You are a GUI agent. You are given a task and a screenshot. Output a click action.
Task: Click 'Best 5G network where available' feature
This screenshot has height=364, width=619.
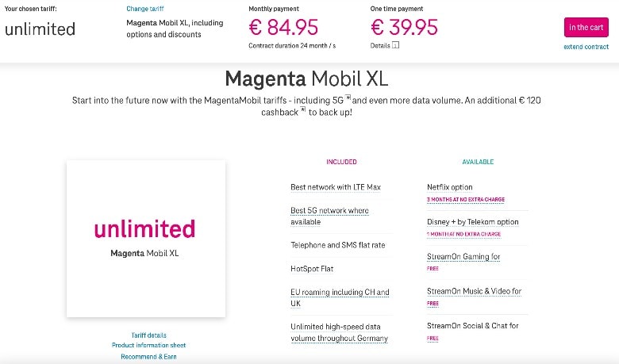click(x=329, y=216)
